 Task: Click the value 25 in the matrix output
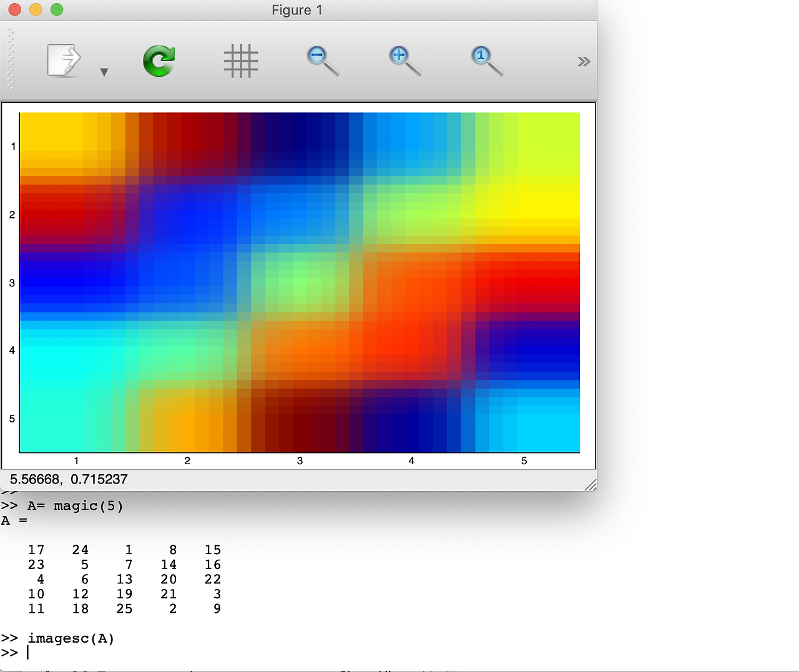coord(124,608)
